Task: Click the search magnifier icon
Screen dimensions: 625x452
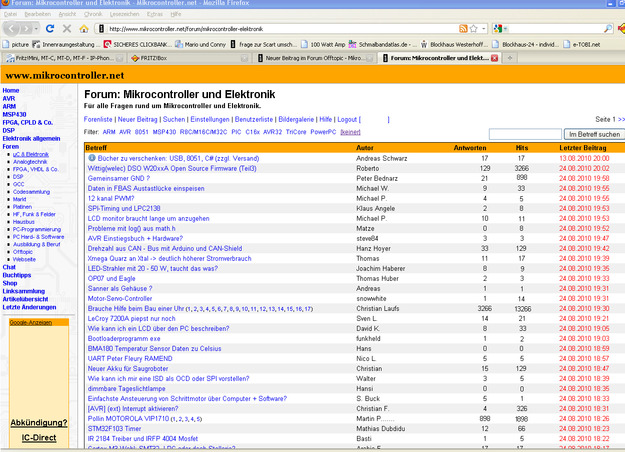Action: click(x=608, y=29)
